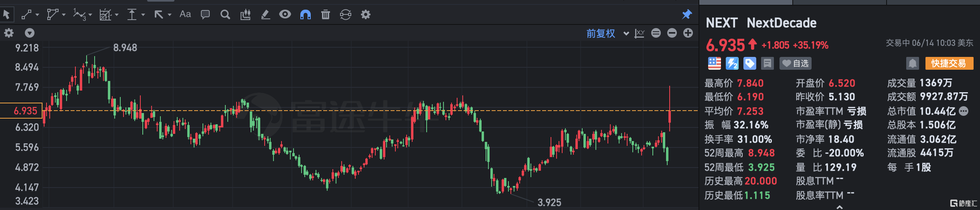980x210 pixels.
Task: Zoom in chart with plus icon
Action: tap(688, 33)
